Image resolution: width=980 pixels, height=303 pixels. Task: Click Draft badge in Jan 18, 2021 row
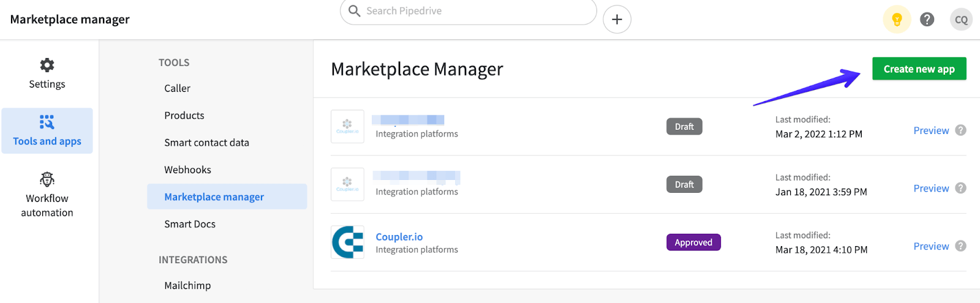[684, 184]
